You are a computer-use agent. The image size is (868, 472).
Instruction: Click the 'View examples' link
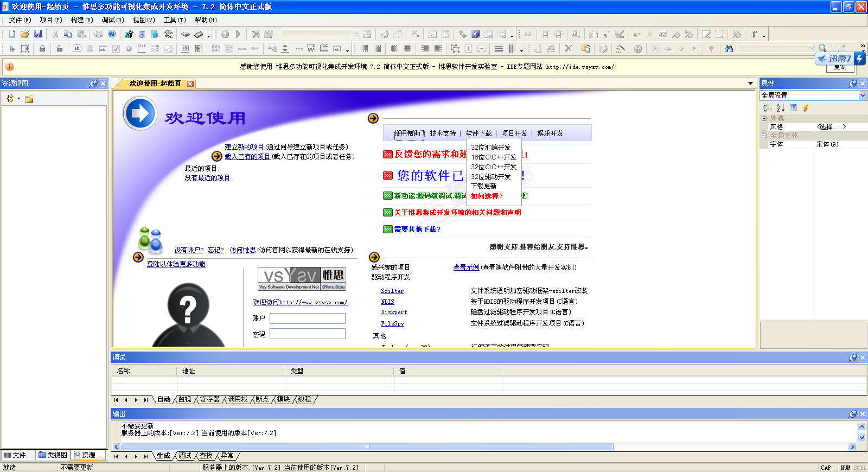tap(466, 267)
